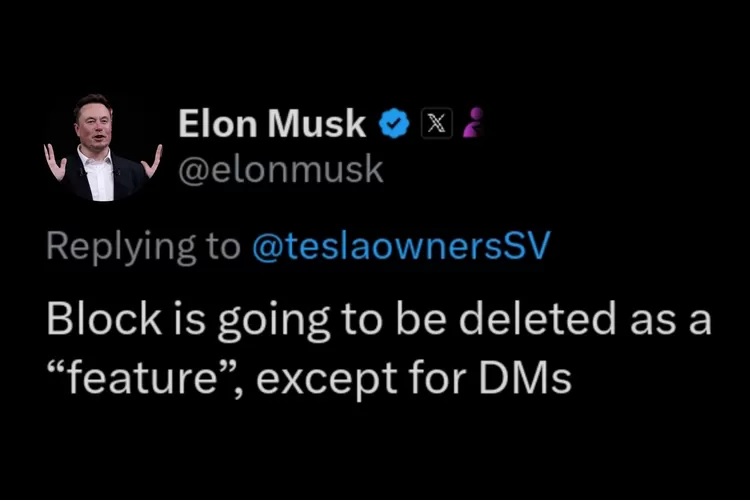Viewport: 750px width, 502px height.
Task: Click the word "except" in the tweet
Action: pyautogui.click(x=351, y=382)
